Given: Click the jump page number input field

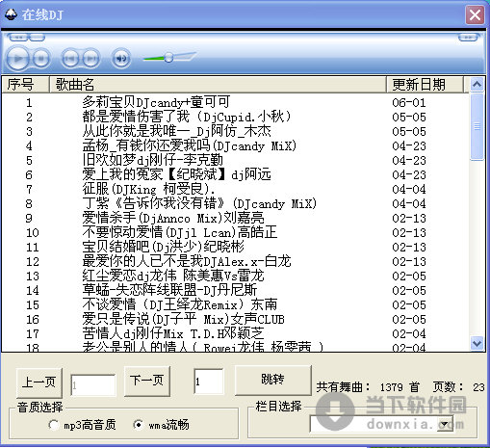Looking at the screenshot, I should [x=209, y=382].
